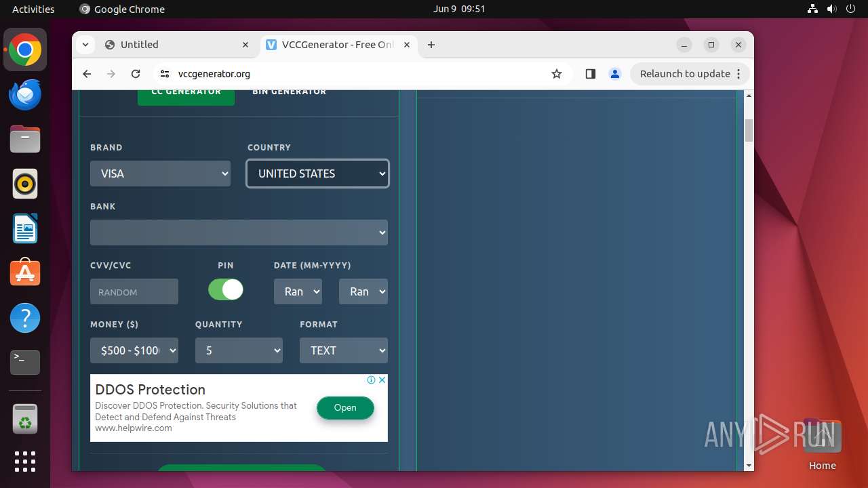Minimize the Chrome window

click(x=684, y=45)
